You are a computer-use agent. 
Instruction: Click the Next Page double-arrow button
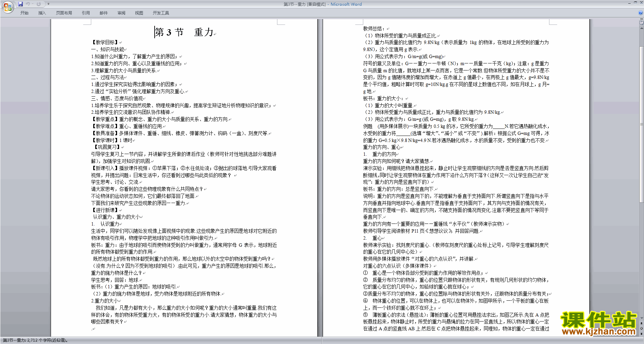coord(642,334)
